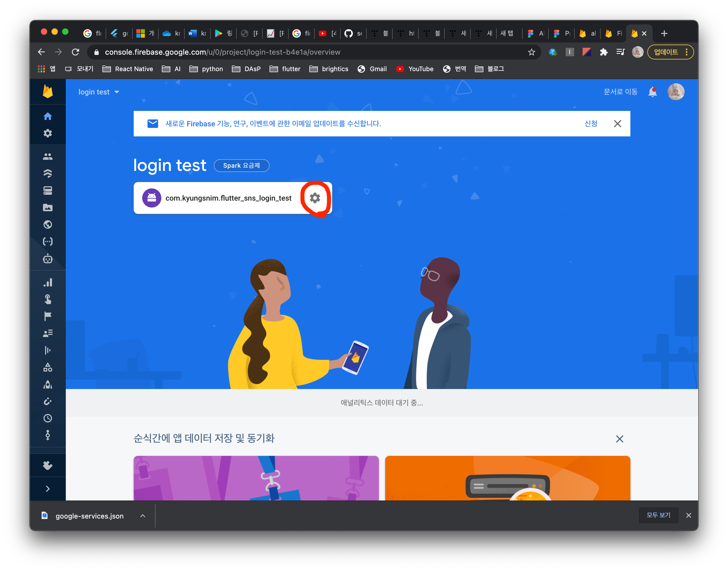Bookmark this page with star icon
Viewport: 728px width, 570px height.
coord(531,52)
